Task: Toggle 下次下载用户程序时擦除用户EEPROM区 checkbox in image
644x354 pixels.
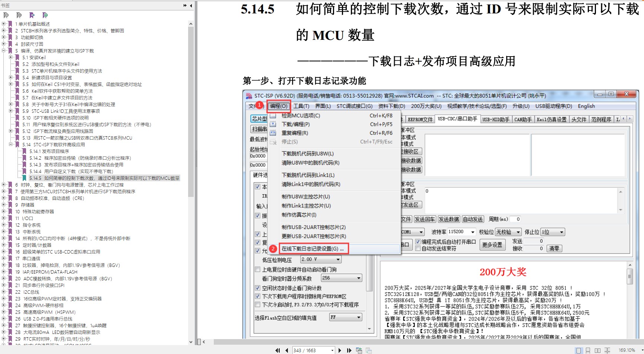Action: point(257,296)
